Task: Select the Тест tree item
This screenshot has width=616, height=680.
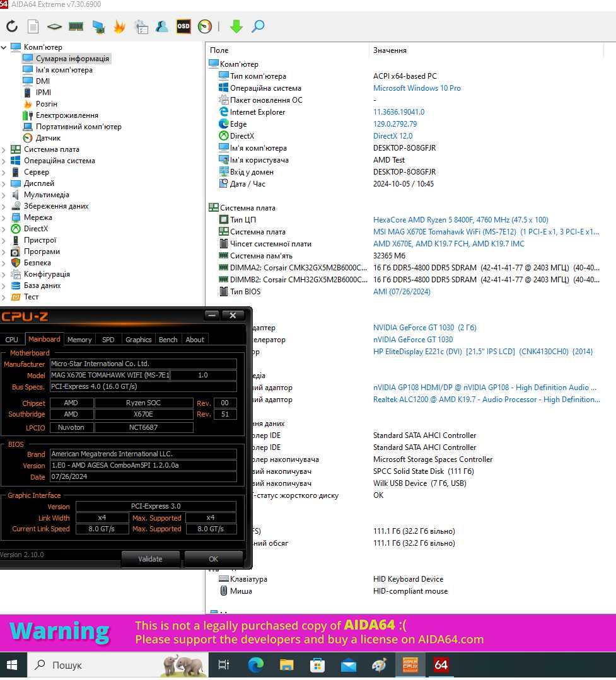Action: [31, 297]
